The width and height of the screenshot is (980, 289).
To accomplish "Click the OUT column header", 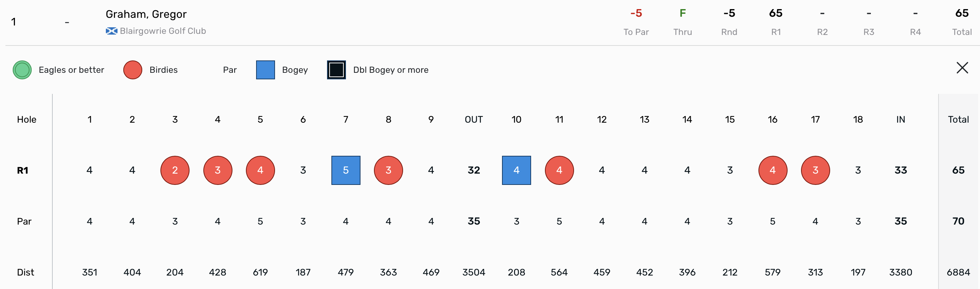I will (474, 119).
